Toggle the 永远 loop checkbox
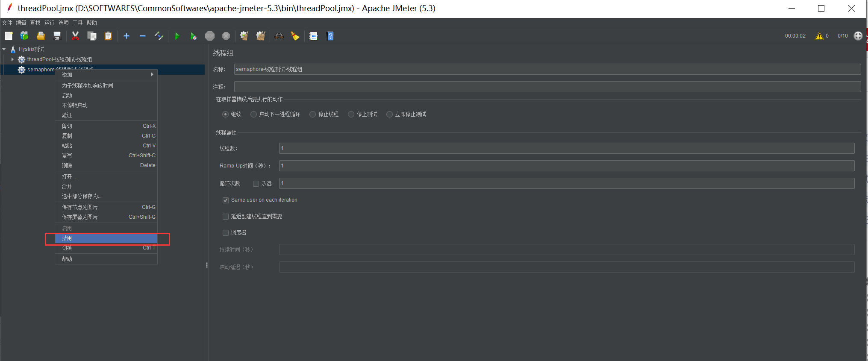Screen dimensions: 868x361 pyautogui.click(x=256, y=184)
